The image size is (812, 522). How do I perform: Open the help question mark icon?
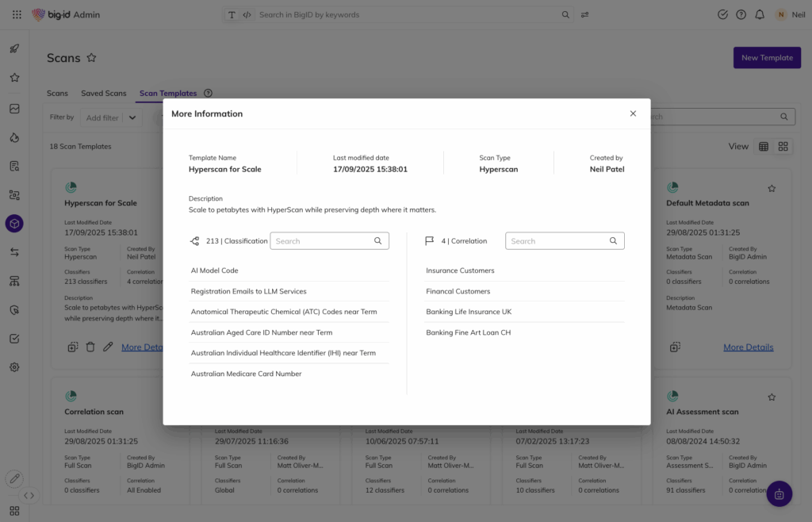[741, 14]
